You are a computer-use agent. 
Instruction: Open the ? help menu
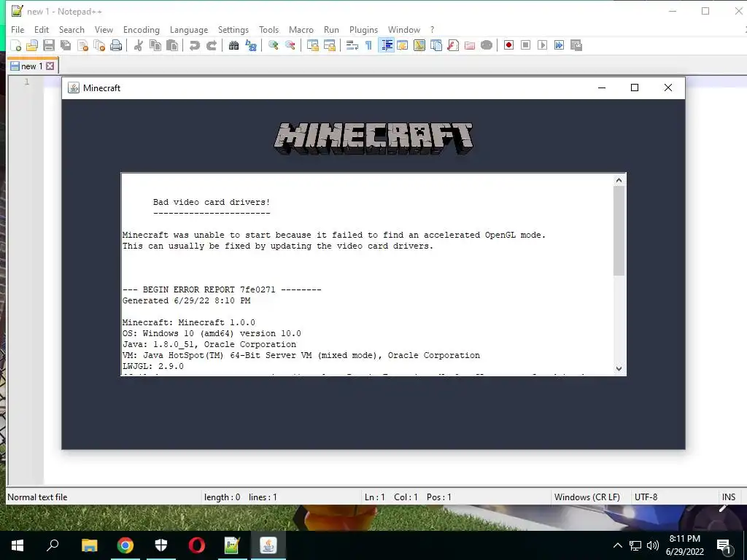(x=432, y=29)
